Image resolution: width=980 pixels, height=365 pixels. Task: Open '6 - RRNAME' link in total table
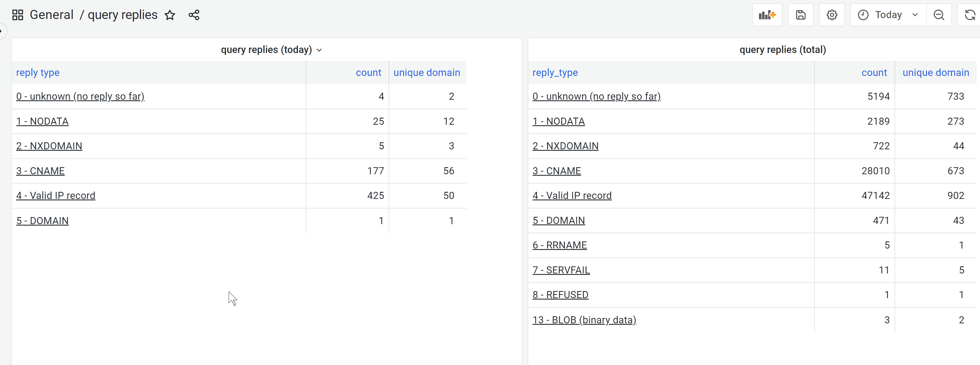(560, 245)
